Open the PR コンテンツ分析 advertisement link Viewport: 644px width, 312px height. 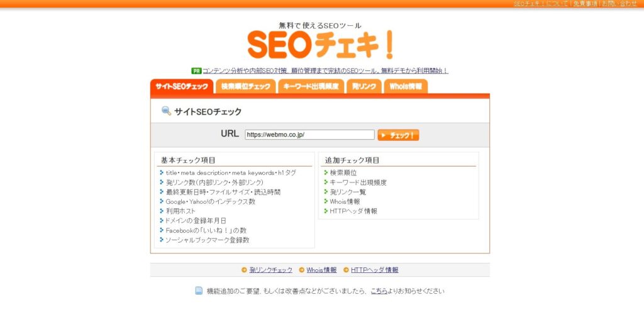point(325,71)
